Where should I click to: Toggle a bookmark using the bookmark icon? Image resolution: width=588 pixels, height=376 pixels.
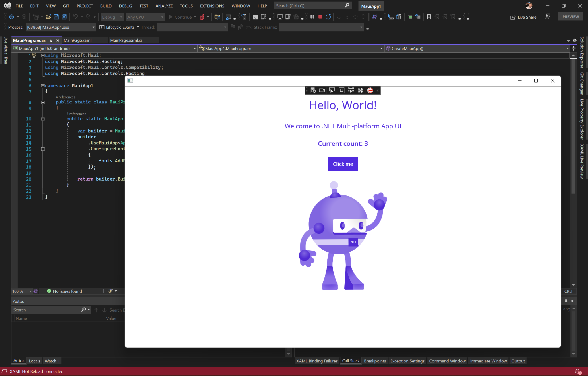(429, 17)
